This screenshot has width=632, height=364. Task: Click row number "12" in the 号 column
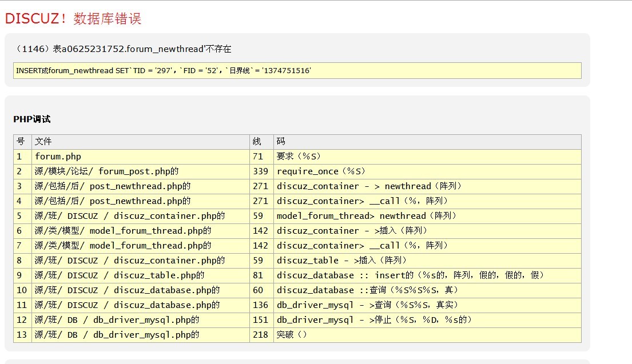point(22,320)
